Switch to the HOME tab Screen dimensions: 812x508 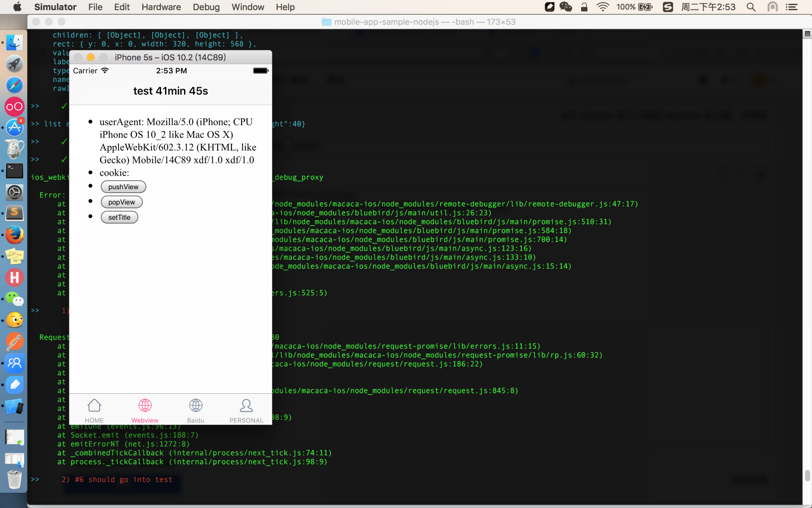click(x=94, y=410)
